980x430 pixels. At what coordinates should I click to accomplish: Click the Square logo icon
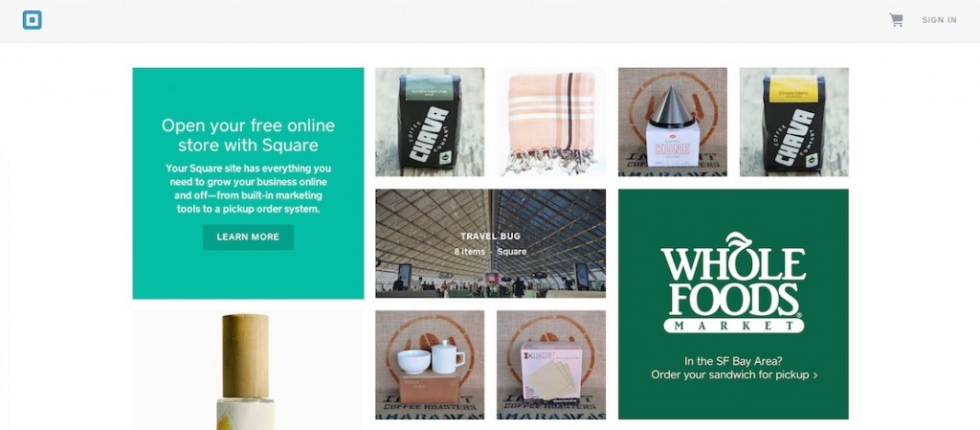pos(32,20)
